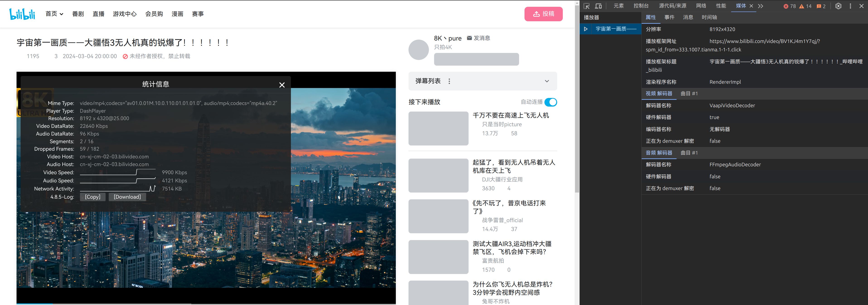The width and height of the screenshot is (868, 305).
Task: Click the envelope 发消息 icon
Action: point(469,38)
